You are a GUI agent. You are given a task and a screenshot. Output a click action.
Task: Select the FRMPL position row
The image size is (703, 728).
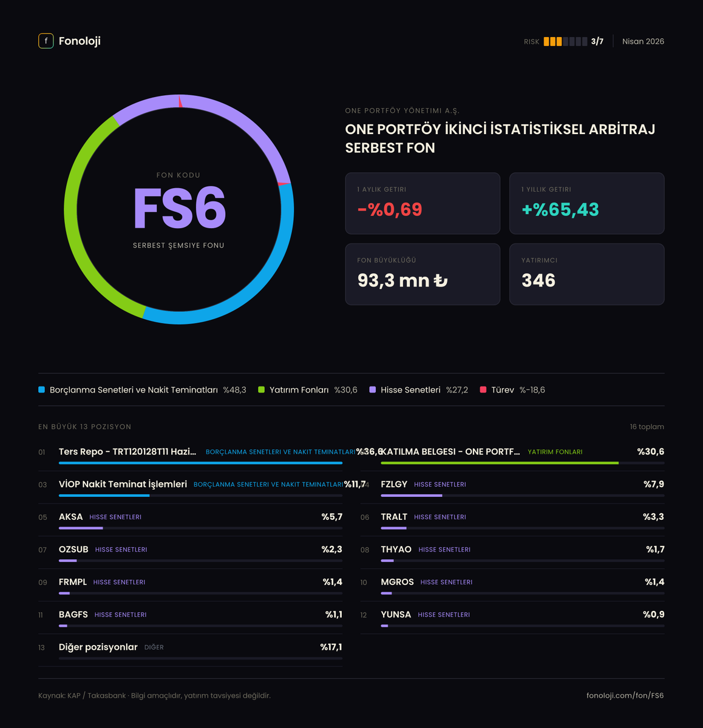[x=190, y=585]
